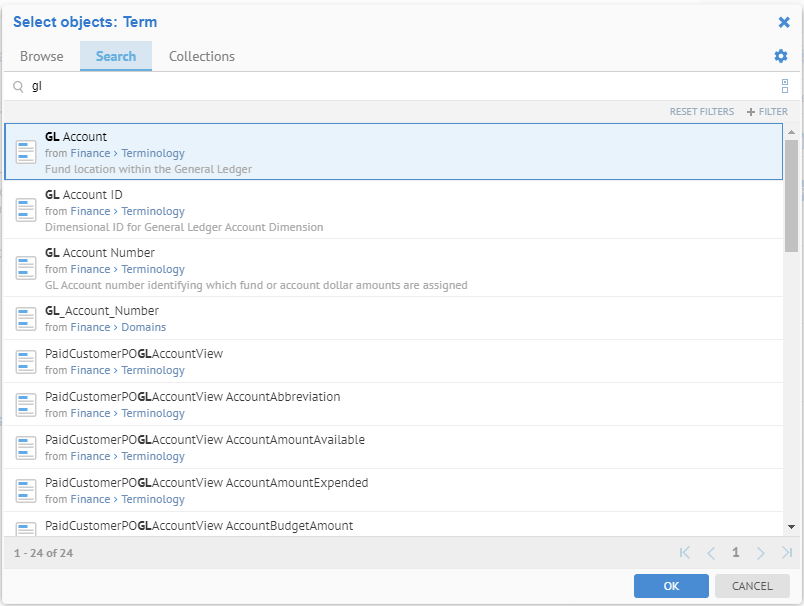Click inside the search text field
This screenshot has height=606, width=804.
(400, 87)
